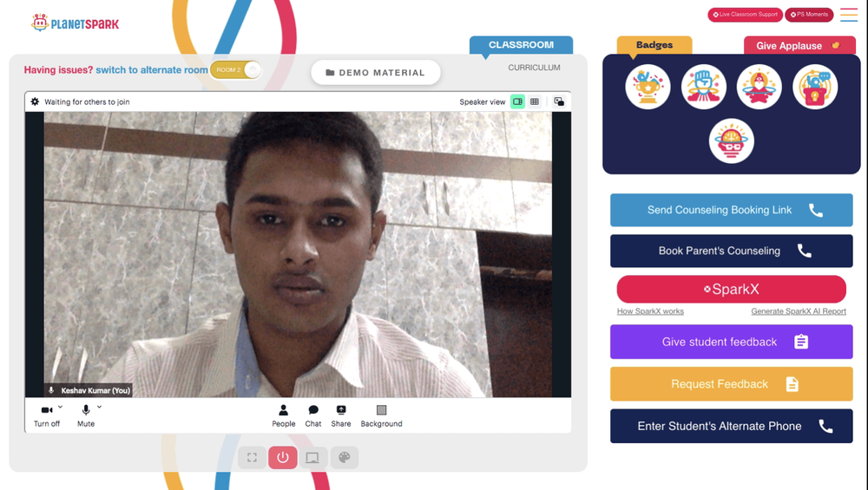The height and width of the screenshot is (490, 868).
Task: Open the hamburger menu icon
Action: point(849,15)
